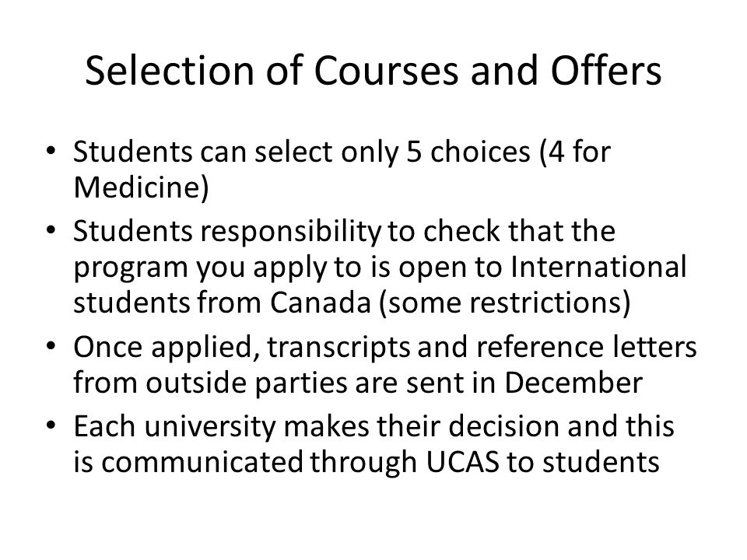Click the word 'Medicine)' in first bullet
This screenshot has height=560, width=747.
point(142,187)
